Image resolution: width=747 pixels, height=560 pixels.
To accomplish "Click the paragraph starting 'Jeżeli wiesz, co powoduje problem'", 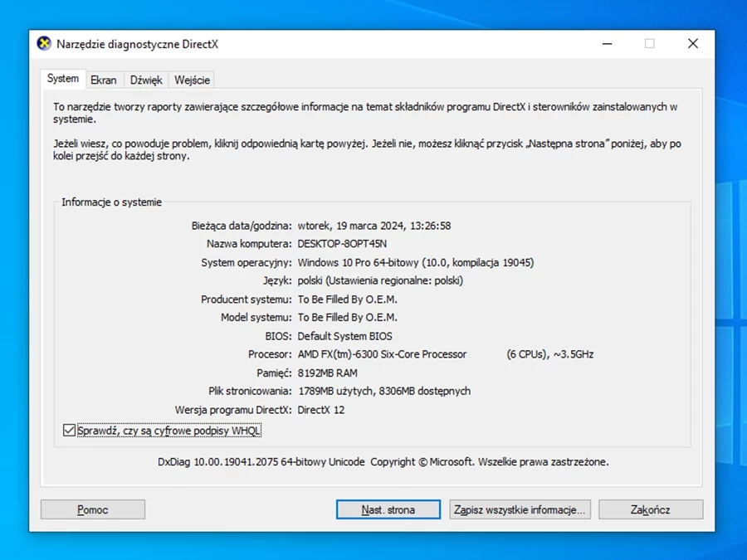I will point(367,149).
